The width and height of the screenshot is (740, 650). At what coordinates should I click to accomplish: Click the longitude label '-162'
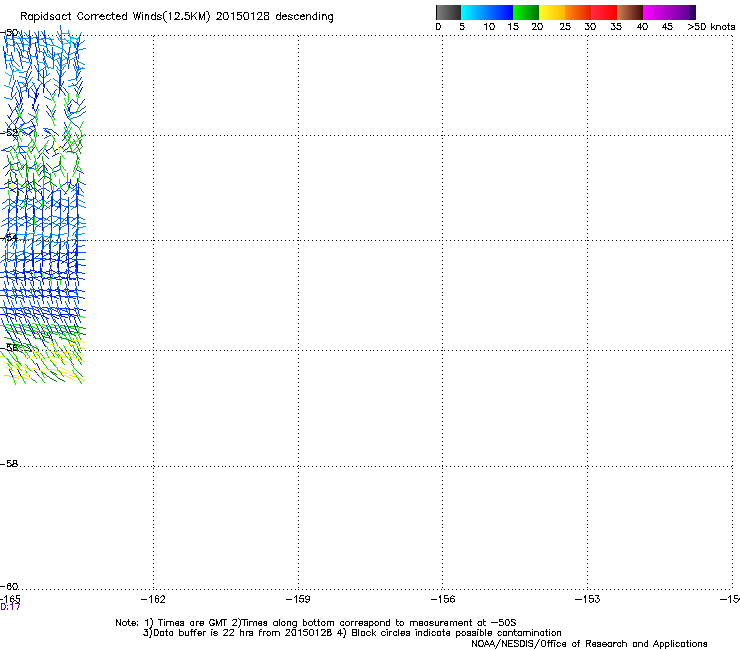point(153,599)
